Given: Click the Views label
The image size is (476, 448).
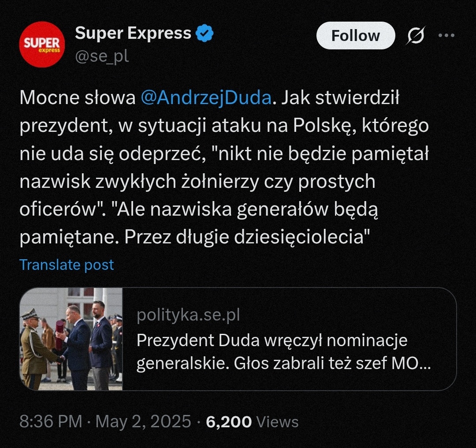Looking at the screenshot, I should (x=277, y=422).
